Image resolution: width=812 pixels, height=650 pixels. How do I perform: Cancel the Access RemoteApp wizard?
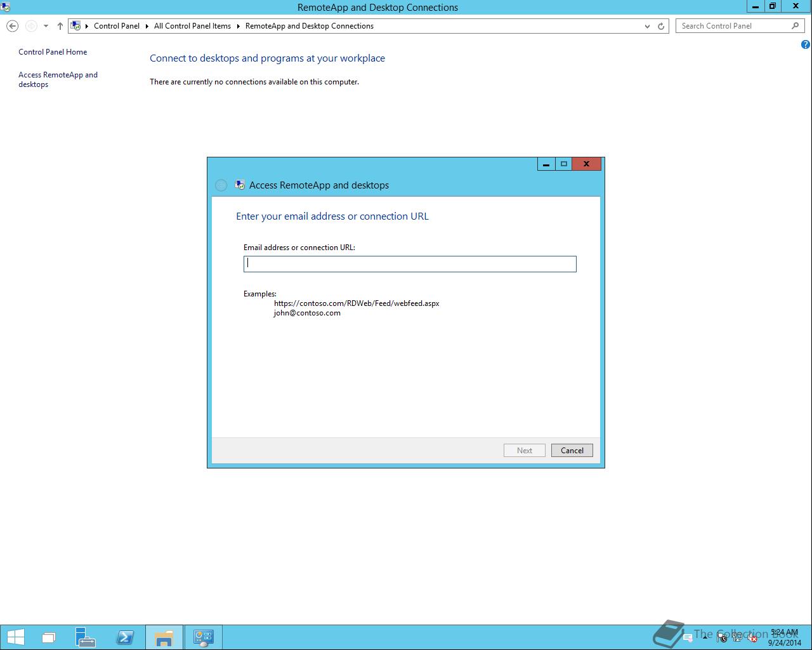point(572,451)
